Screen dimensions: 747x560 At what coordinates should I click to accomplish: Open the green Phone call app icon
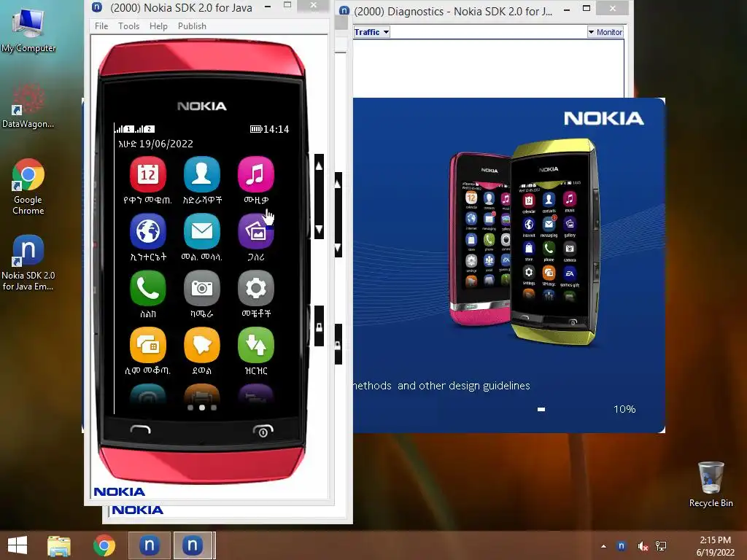click(147, 288)
